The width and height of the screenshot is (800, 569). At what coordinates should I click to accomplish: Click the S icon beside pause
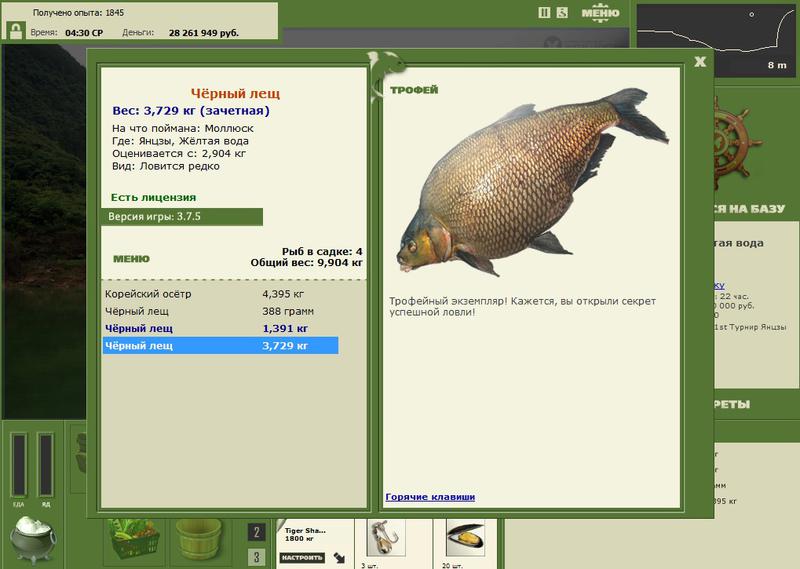tap(562, 13)
